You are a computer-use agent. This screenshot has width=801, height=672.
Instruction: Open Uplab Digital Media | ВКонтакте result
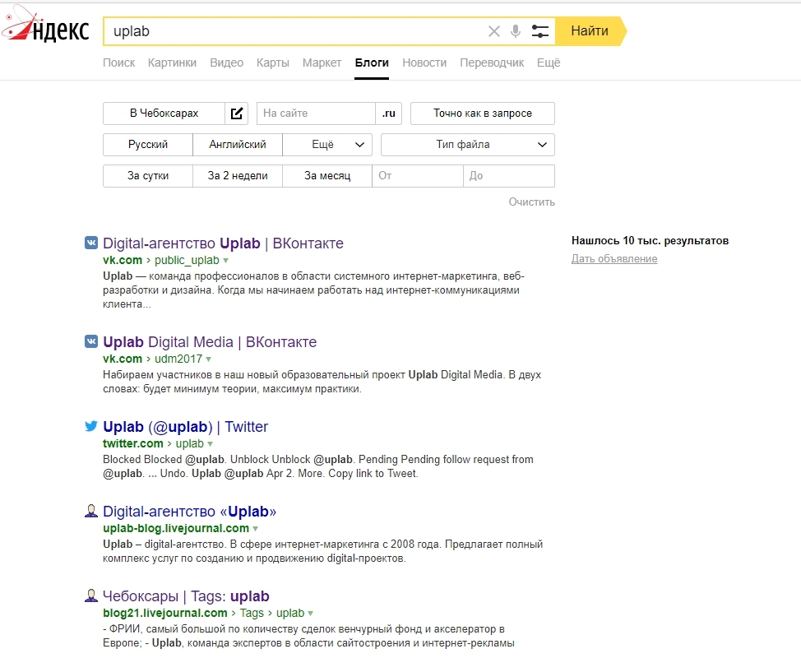tap(210, 342)
